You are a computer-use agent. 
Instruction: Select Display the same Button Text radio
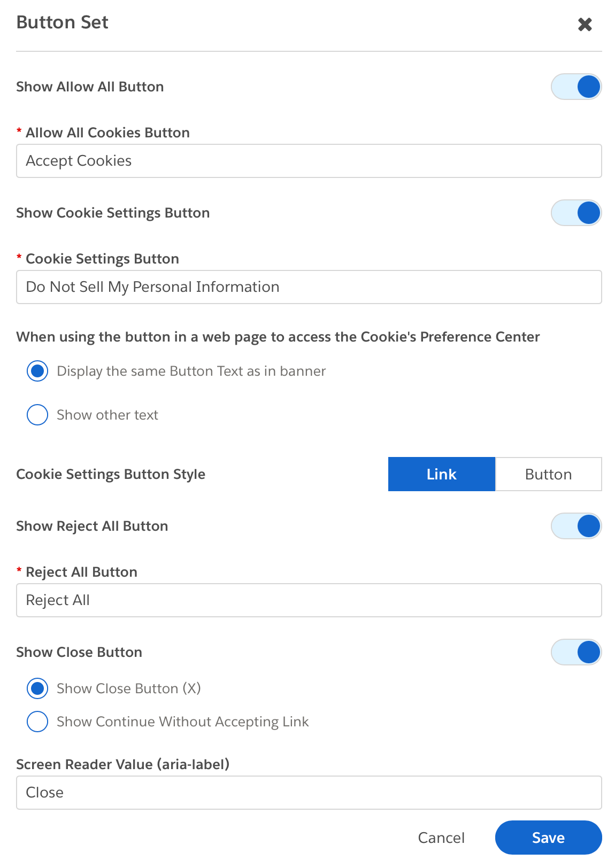(x=37, y=371)
